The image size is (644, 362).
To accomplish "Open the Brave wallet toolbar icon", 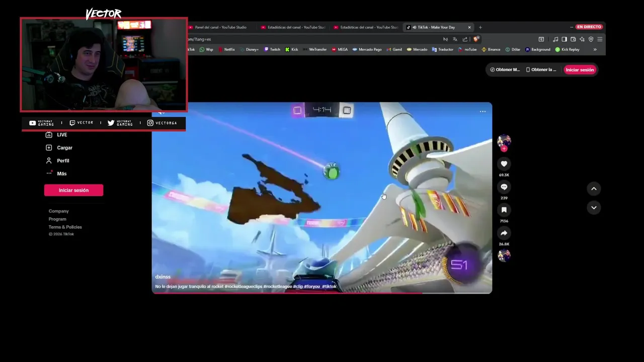I will pos(573,39).
